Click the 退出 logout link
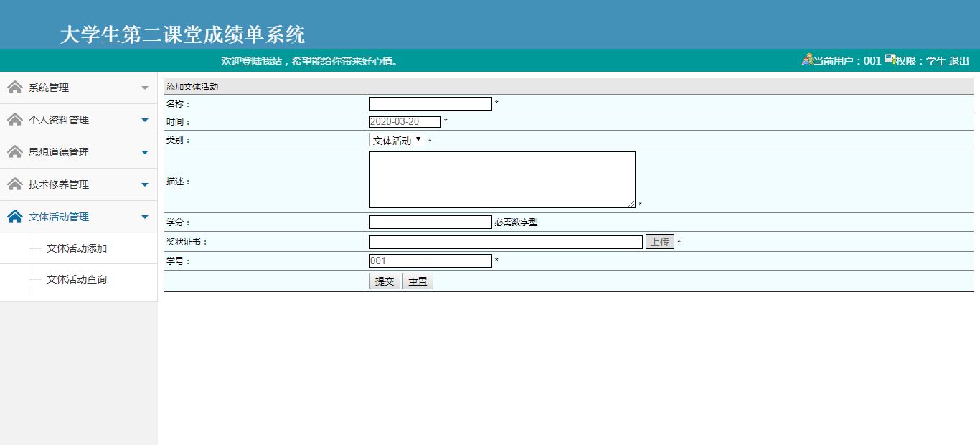 [x=959, y=61]
